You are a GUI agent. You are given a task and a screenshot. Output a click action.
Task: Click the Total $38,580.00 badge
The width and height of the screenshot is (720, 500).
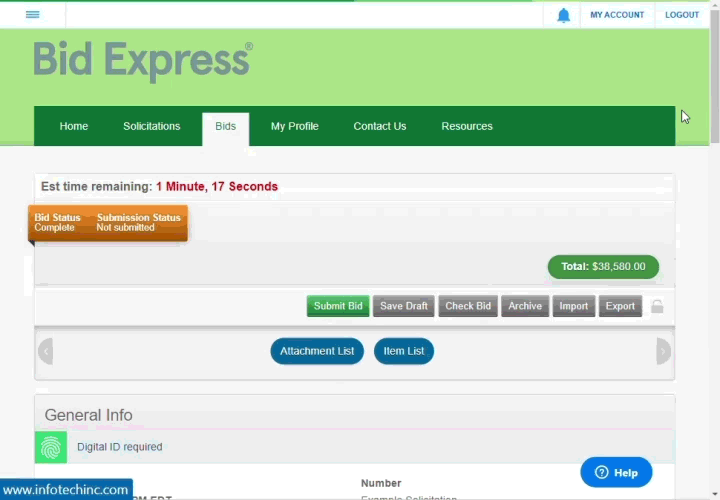603,267
